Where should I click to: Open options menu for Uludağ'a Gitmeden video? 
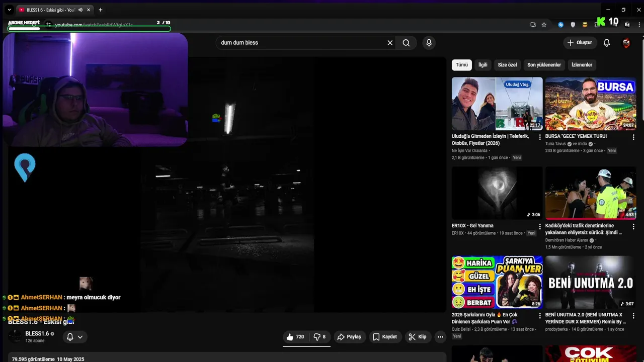[x=540, y=137]
